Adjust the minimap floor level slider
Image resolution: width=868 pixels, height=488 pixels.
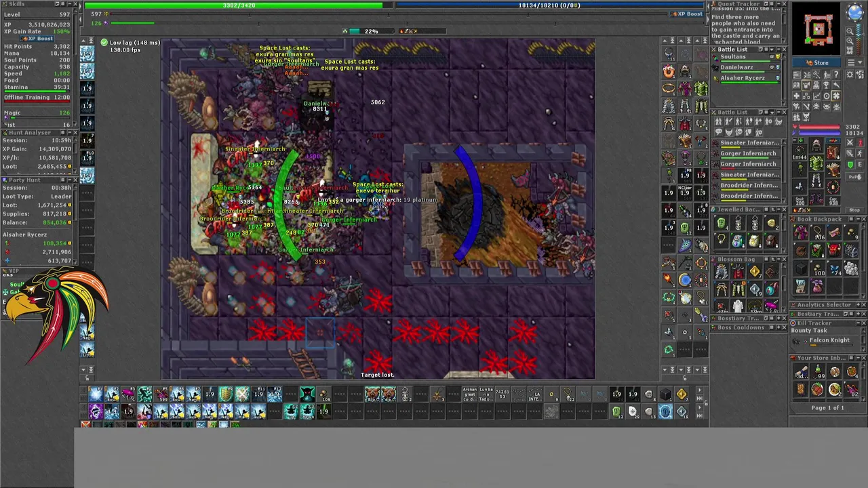[859, 39]
